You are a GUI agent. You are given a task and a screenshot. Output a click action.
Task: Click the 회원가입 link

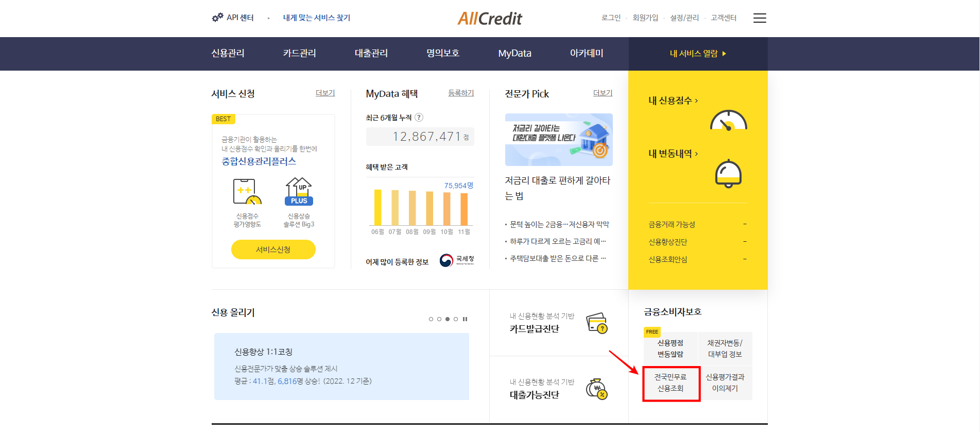[645, 18]
